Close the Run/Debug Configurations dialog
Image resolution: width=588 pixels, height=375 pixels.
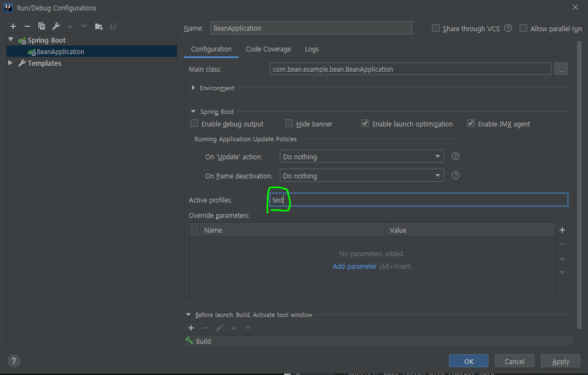(x=575, y=7)
